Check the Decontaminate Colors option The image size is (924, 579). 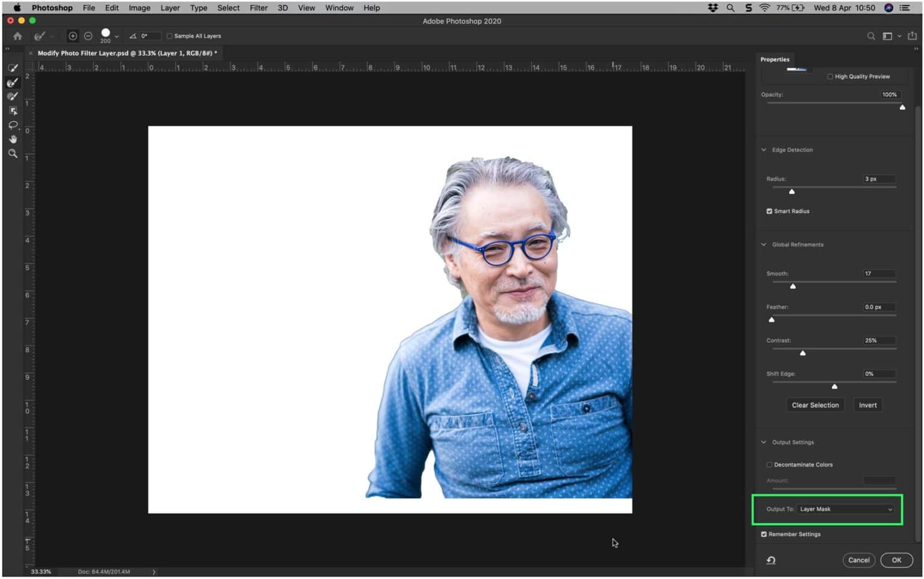[769, 464]
